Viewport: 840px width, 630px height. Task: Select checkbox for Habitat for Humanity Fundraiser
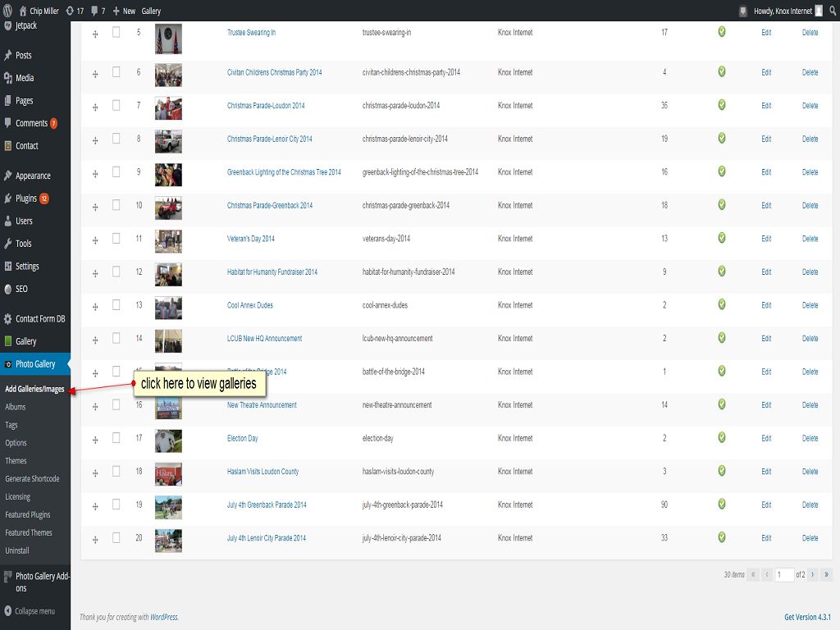(116, 271)
